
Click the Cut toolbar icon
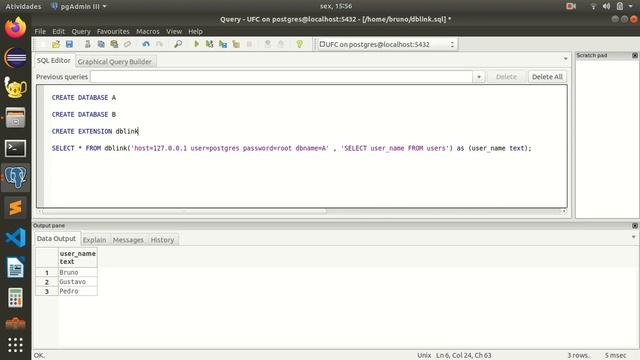pos(87,44)
